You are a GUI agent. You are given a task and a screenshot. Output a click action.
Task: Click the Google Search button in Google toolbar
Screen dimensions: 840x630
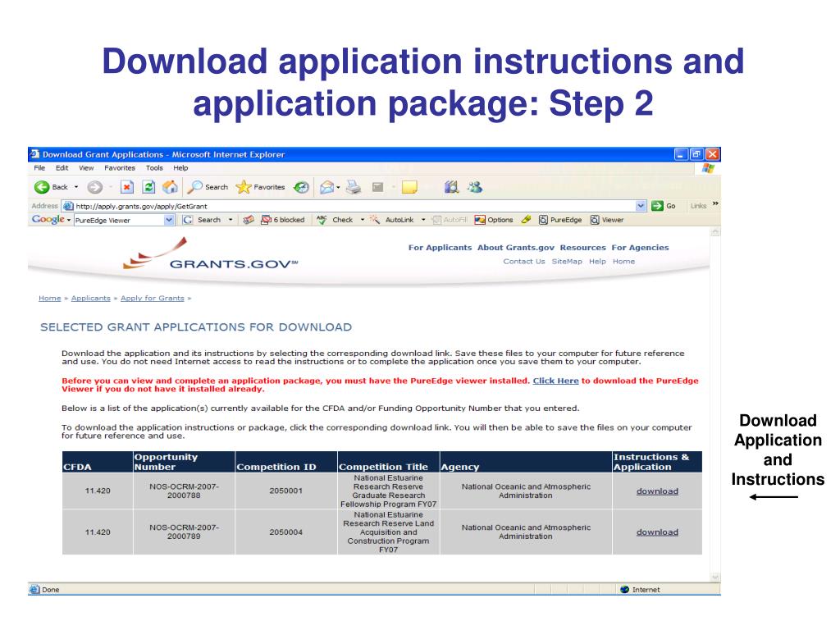coord(202,220)
